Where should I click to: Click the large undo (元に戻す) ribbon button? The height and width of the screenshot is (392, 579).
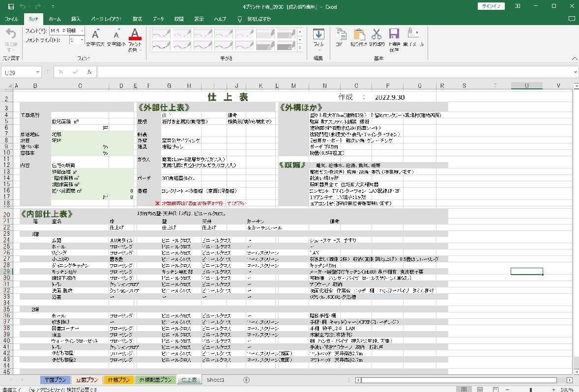[11, 39]
